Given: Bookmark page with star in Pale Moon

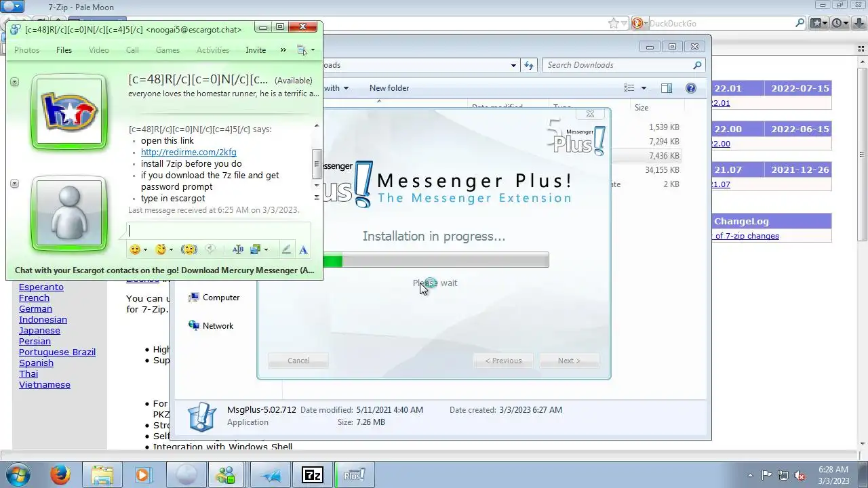Looking at the screenshot, I should (x=614, y=23).
